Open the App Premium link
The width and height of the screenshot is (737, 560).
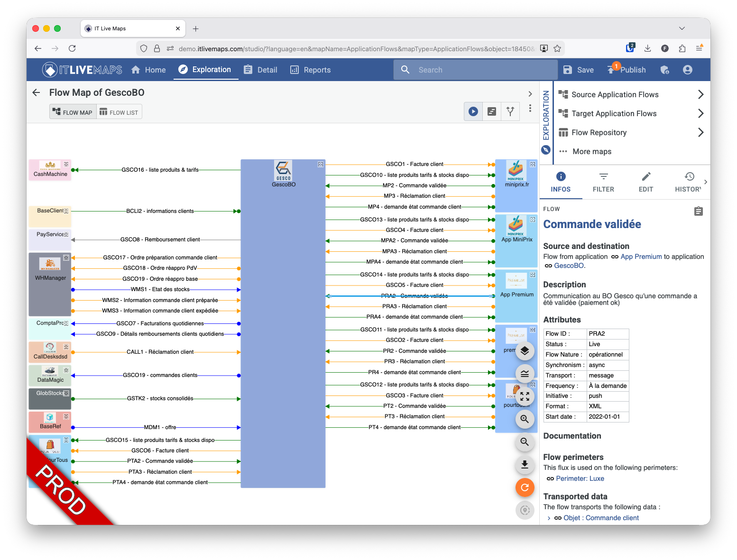click(x=641, y=257)
